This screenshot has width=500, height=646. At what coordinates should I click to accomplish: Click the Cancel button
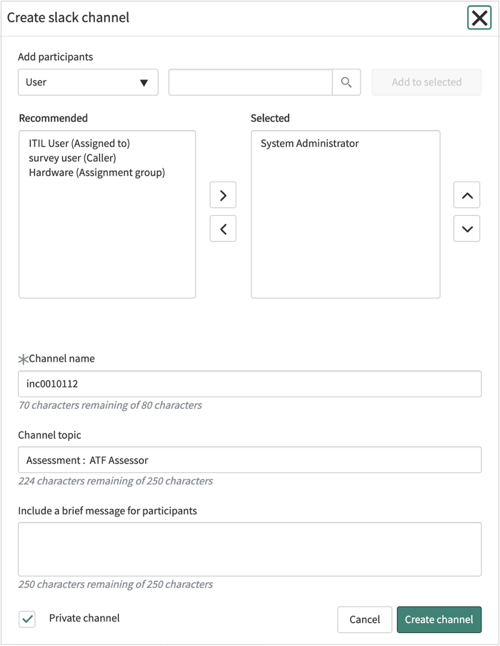click(x=364, y=620)
